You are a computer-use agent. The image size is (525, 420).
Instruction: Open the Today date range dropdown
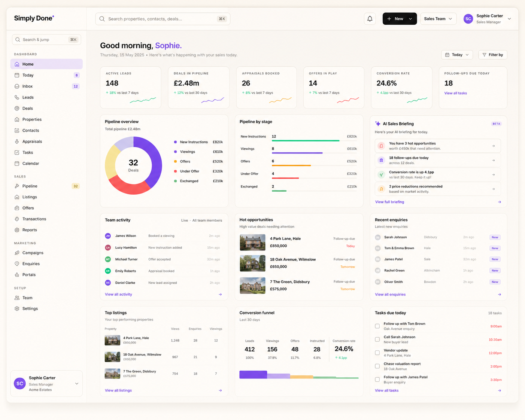(x=457, y=55)
